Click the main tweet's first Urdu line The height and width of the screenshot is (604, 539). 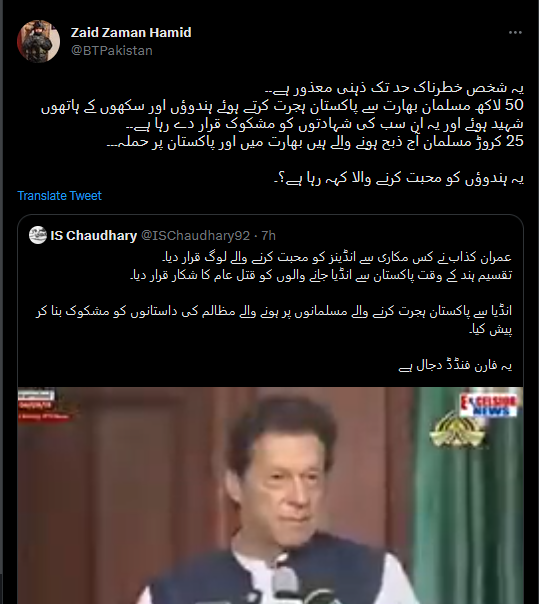point(395,88)
